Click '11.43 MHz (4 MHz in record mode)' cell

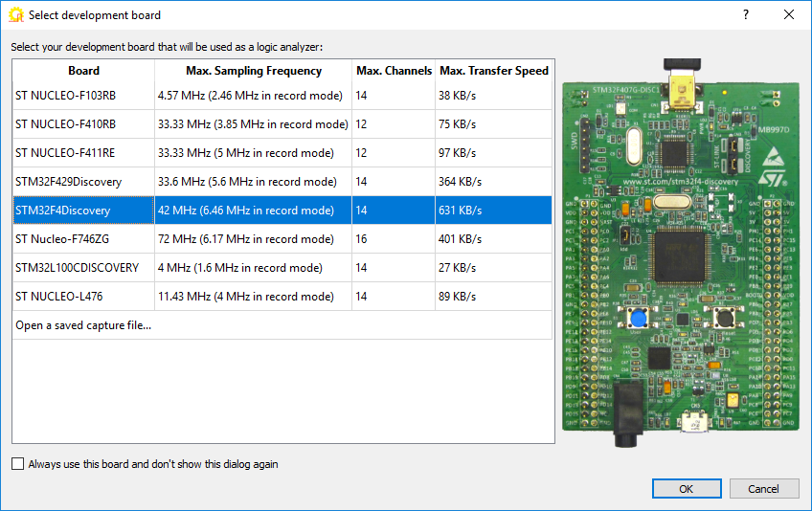tap(253, 297)
